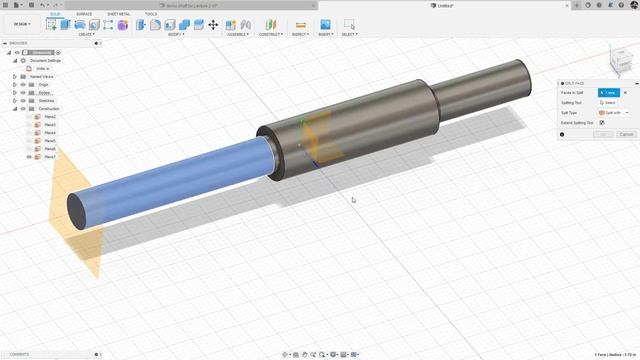Select the Extrude tool icon
Screen dimensions: 640x360
click(65, 25)
